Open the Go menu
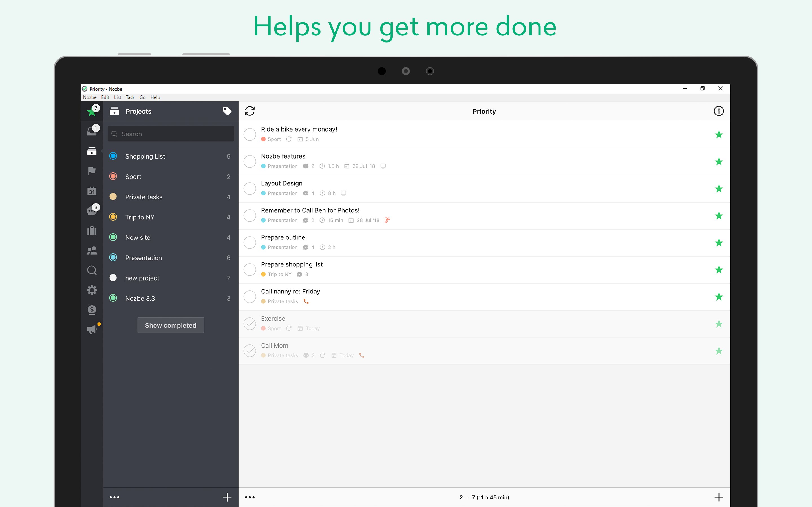The height and width of the screenshot is (507, 812). click(142, 97)
